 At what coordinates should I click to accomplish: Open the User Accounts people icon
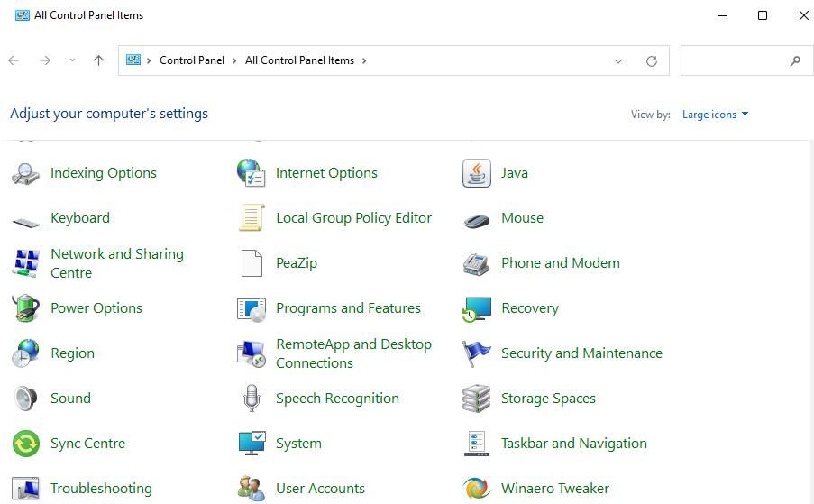click(252, 489)
